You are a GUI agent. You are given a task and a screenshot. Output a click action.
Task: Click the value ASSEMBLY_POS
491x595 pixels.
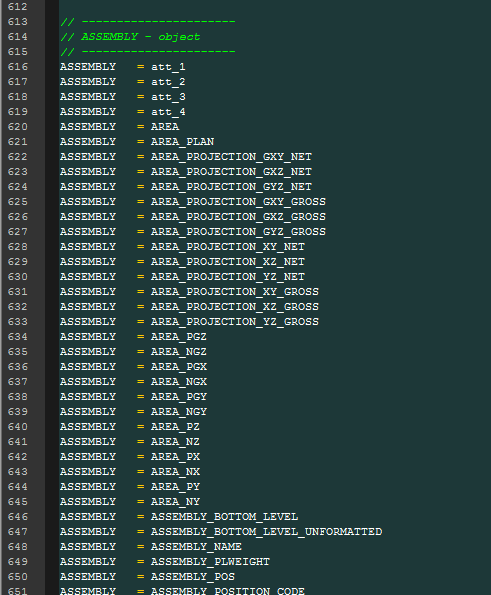[193, 577]
